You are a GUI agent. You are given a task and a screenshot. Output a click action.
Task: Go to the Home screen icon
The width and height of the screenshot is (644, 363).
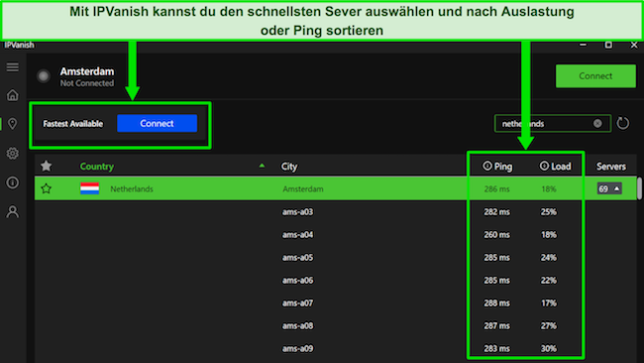[12, 95]
